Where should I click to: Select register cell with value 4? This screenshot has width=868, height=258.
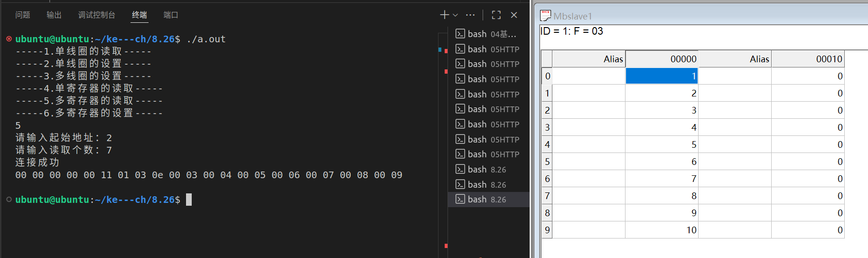662,127
